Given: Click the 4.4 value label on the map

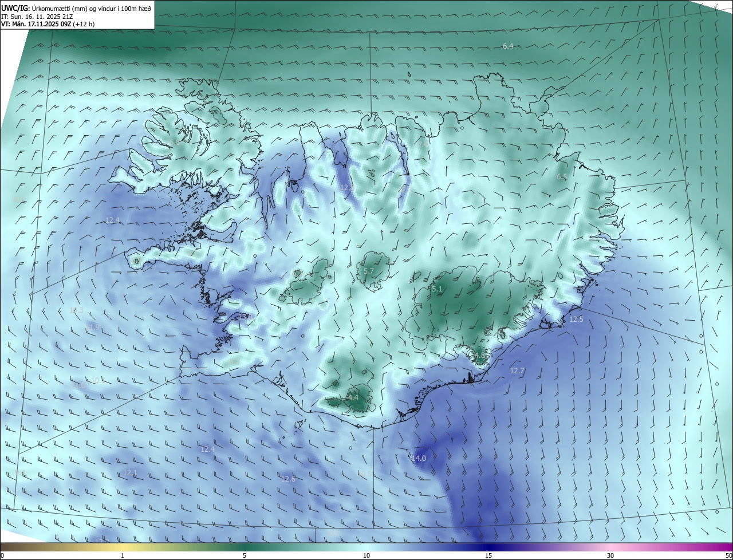Looking at the screenshot, I should click(353, 397).
